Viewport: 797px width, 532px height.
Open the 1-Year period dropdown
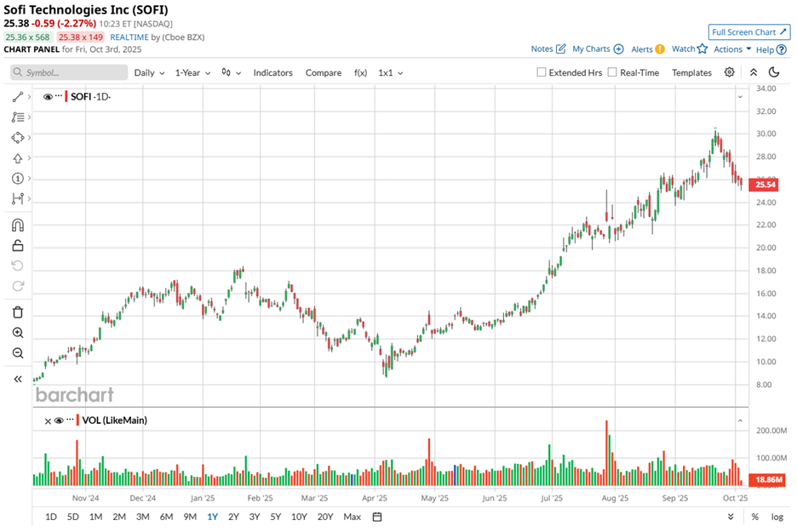tap(192, 72)
